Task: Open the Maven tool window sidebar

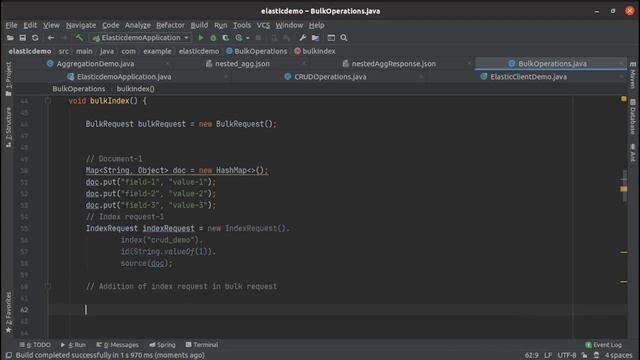Action: [x=633, y=75]
